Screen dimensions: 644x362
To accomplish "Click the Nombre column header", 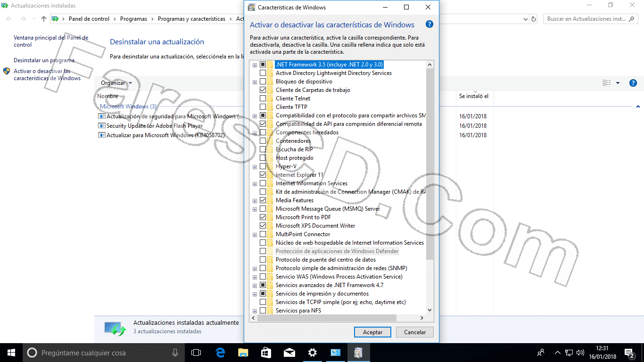I will 107,96.
